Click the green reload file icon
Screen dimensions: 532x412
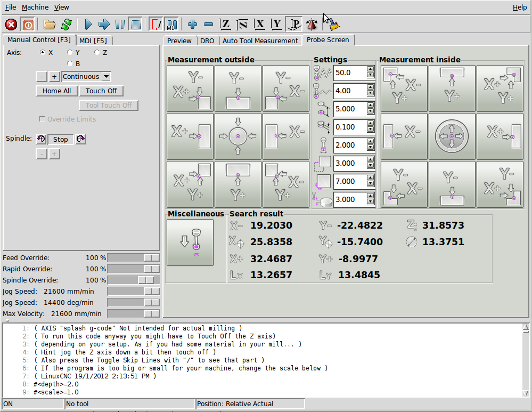[67, 25]
